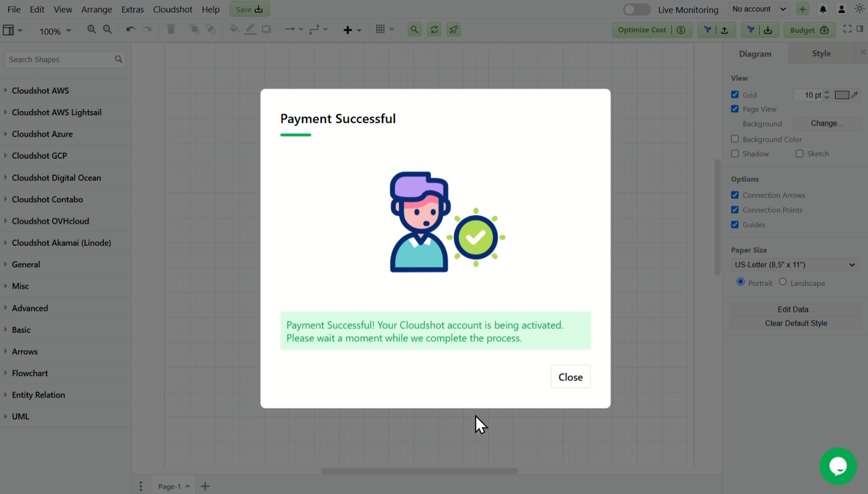Click the Budget button
The height and width of the screenshot is (494, 868).
pyautogui.click(x=809, y=30)
